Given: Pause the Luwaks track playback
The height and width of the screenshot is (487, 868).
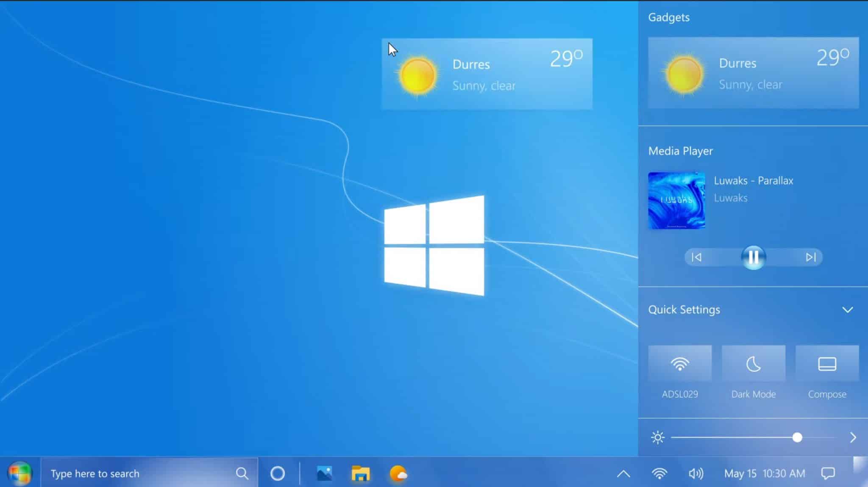Looking at the screenshot, I should point(754,257).
